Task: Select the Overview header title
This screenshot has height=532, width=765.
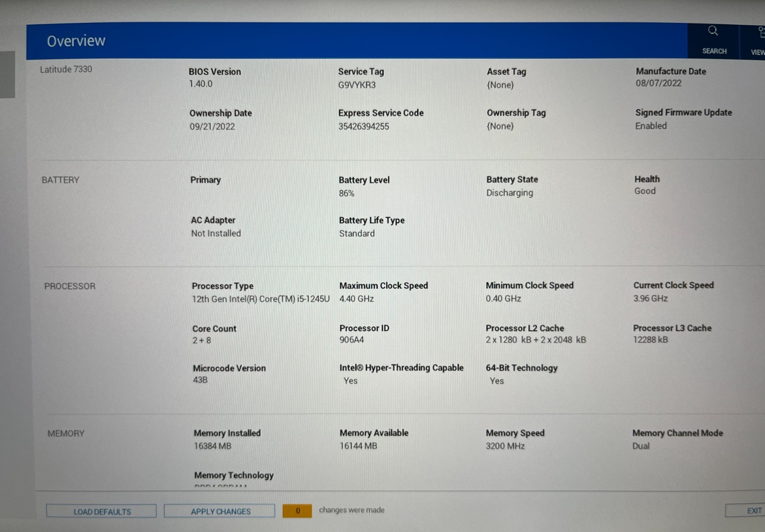Action: [76, 41]
